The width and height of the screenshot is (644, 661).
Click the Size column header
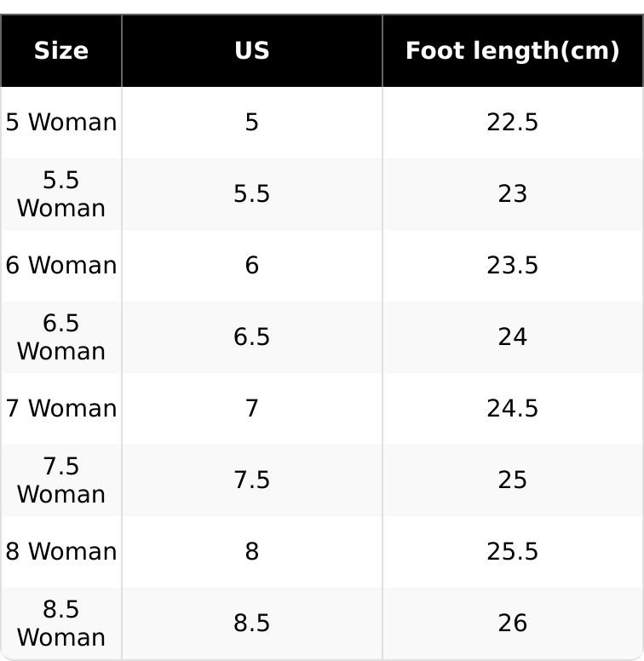coord(61,51)
